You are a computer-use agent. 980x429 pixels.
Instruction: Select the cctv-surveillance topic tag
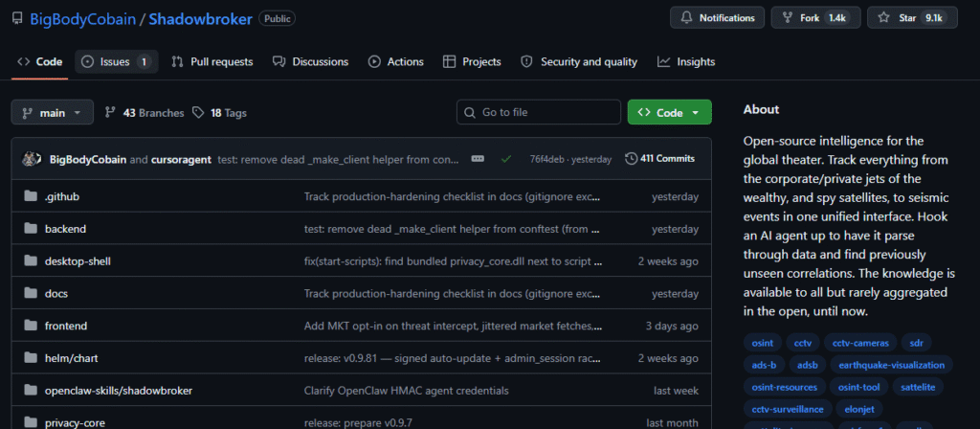(788, 409)
